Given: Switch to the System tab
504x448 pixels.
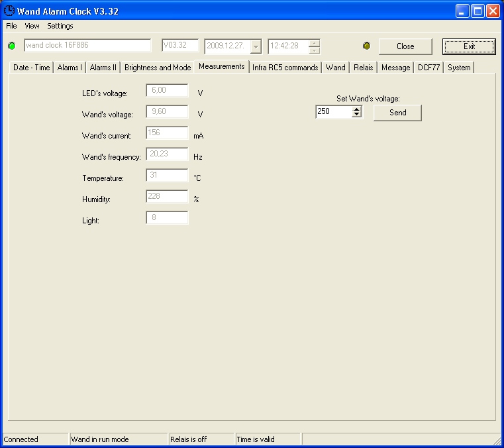Looking at the screenshot, I should click(x=459, y=68).
